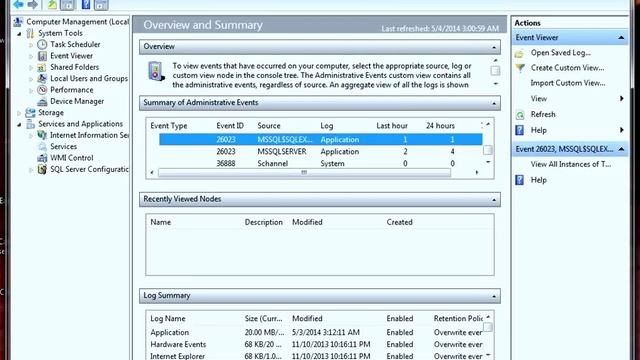The width and height of the screenshot is (640, 360).
Task: Collapse the Overview section
Action: [494, 47]
